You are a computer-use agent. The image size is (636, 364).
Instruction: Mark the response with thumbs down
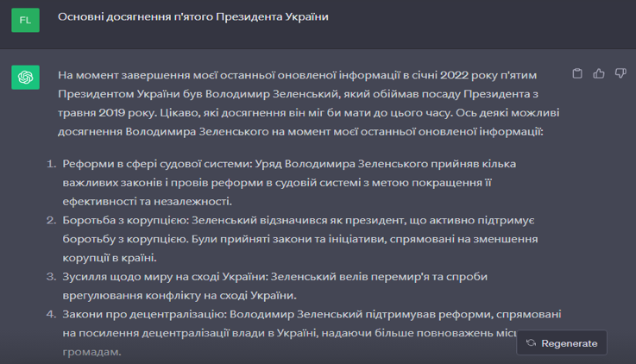pyautogui.click(x=620, y=73)
